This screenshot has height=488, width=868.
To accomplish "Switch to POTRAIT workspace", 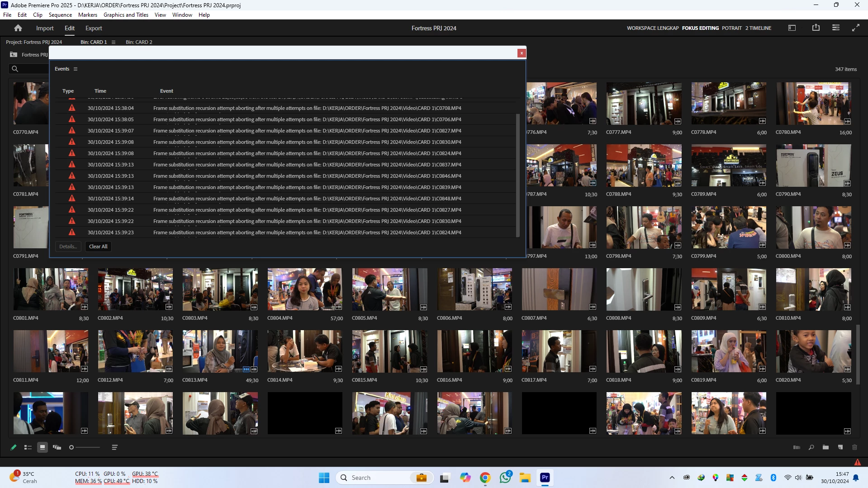I will coord(731,28).
